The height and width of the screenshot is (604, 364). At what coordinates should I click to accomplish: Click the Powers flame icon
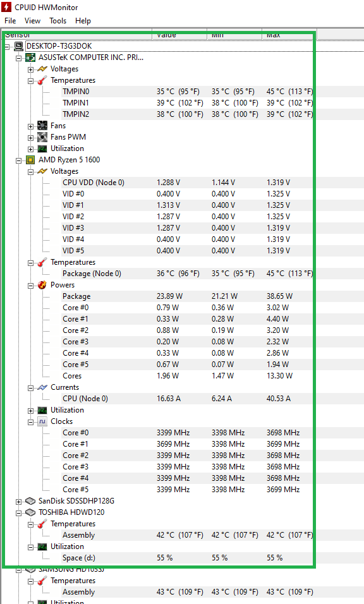tap(42, 285)
